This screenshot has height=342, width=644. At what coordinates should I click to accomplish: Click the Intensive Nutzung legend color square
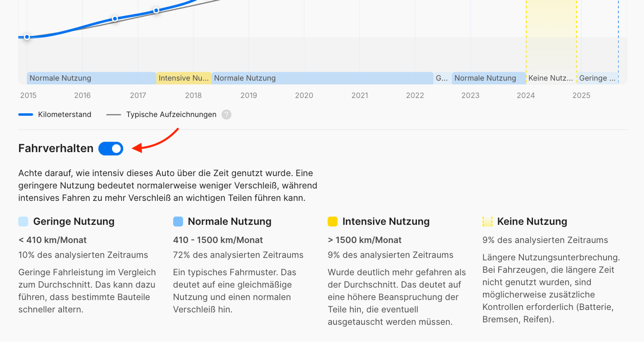pos(333,221)
